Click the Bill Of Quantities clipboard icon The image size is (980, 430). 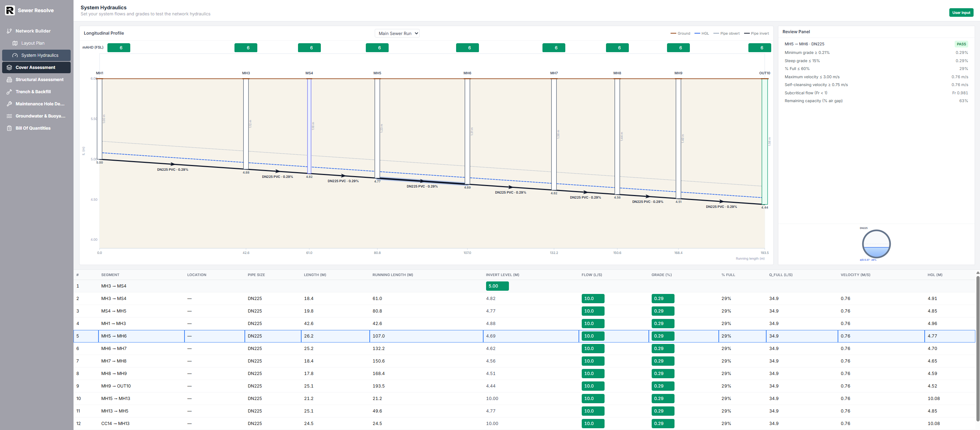pyautogui.click(x=9, y=128)
